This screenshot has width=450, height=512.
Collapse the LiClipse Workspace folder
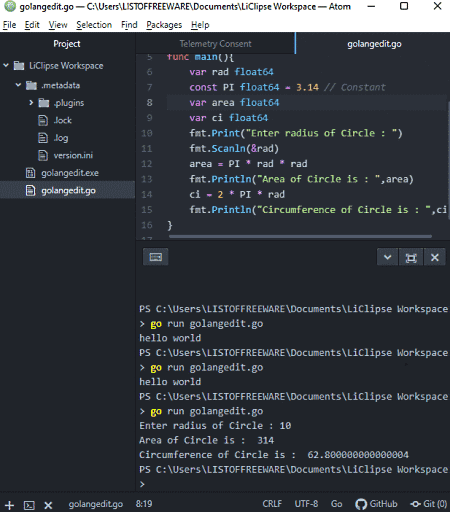6,65
